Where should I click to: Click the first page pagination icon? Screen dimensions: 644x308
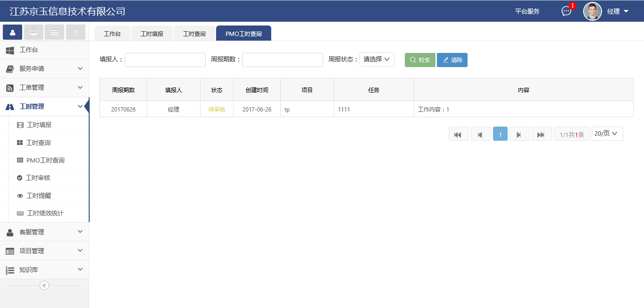coord(458,134)
